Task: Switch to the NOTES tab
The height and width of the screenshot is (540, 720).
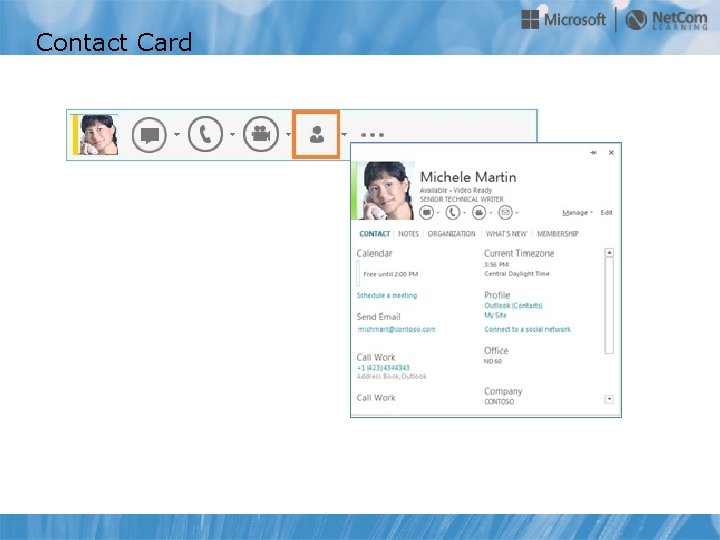Action: (x=408, y=234)
